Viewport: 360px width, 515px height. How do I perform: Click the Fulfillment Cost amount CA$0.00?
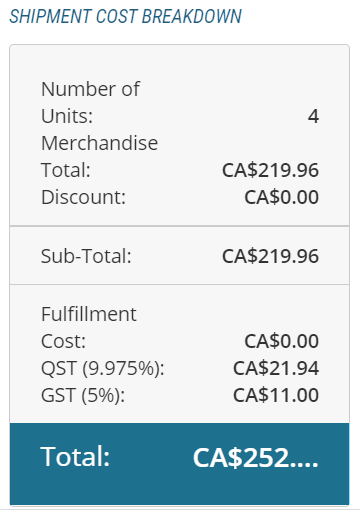281,341
